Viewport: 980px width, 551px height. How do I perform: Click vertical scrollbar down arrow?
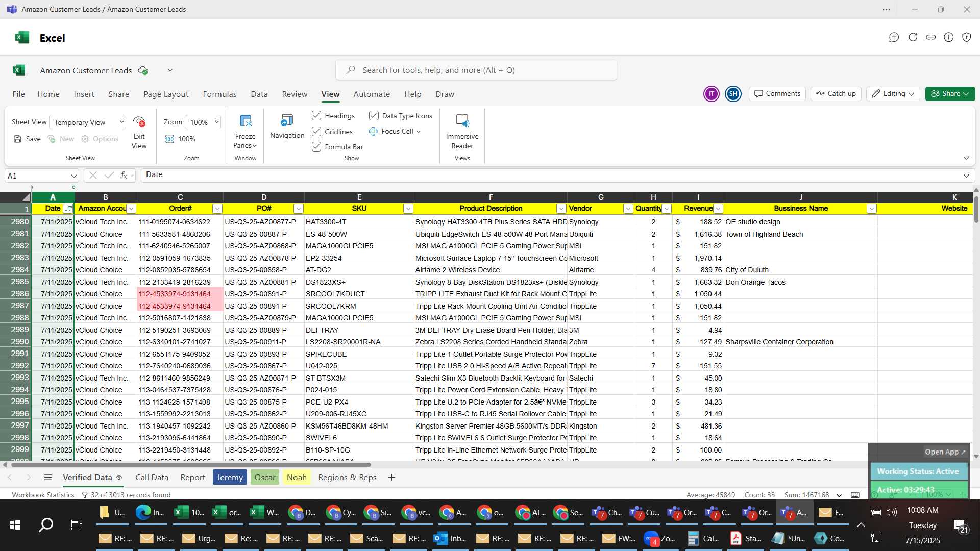[976, 456]
